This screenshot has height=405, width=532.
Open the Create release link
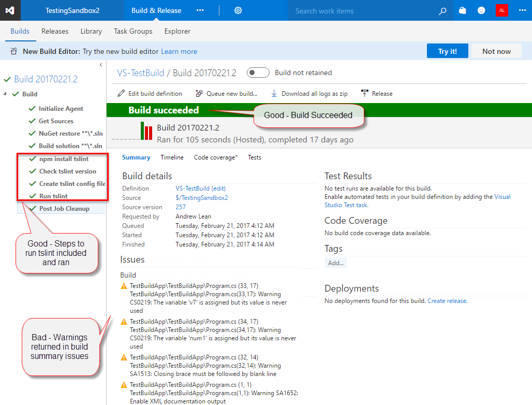(x=447, y=301)
